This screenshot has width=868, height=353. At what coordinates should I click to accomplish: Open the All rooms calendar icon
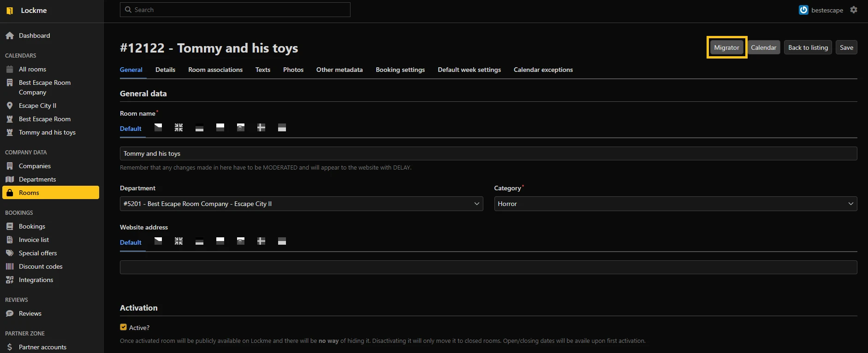pos(10,69)
